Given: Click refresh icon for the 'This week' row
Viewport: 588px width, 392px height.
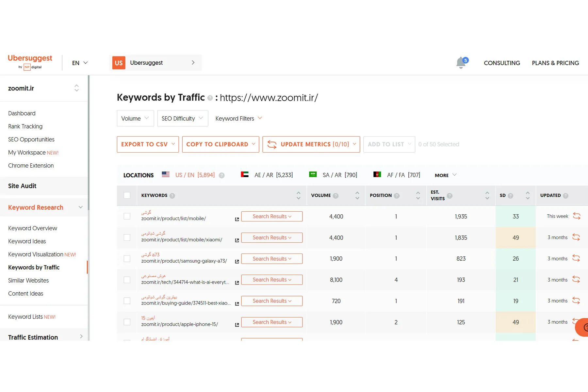Looking at the screenshot, I should coord(577,216).
